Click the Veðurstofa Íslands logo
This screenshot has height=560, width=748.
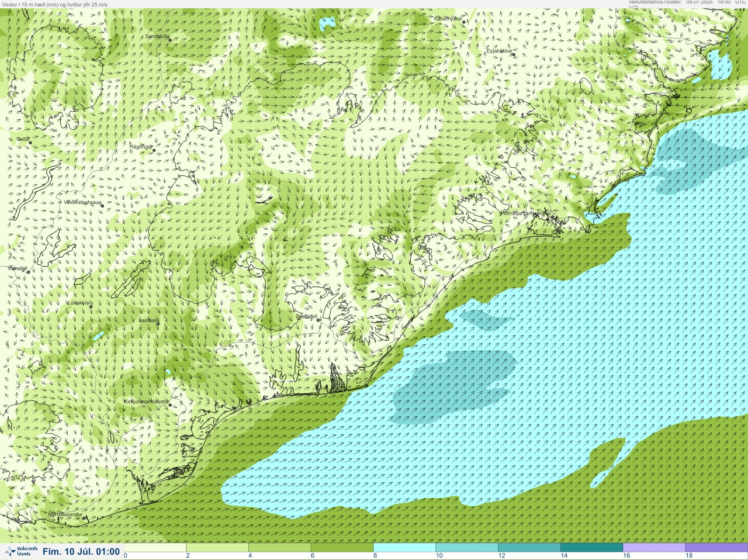21,551
